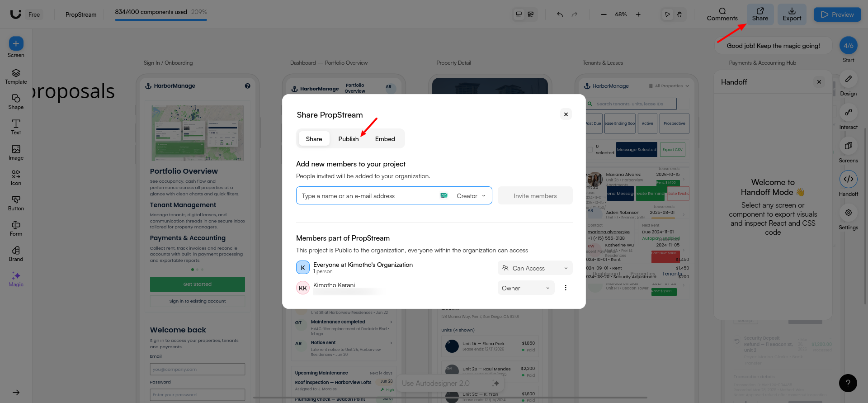Click Get Started button on onboarding screen
The height and width of the screenshot is (403, 868).
(x=198, y=284)
